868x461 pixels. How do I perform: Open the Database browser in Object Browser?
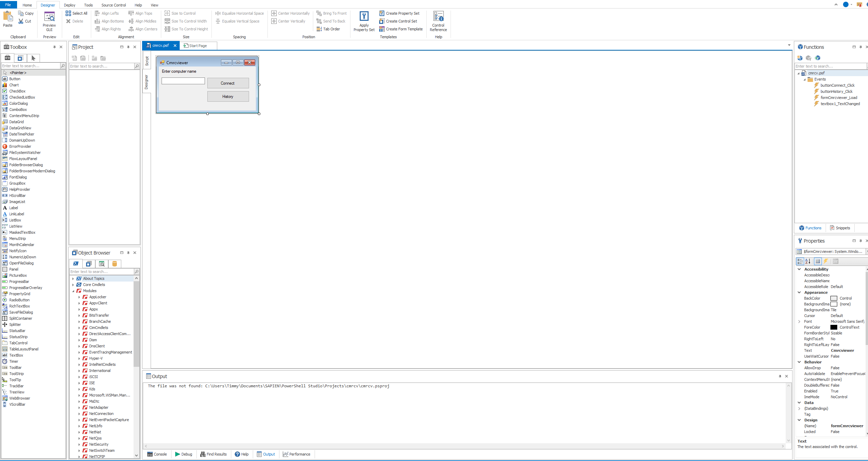tap(114, 264)
